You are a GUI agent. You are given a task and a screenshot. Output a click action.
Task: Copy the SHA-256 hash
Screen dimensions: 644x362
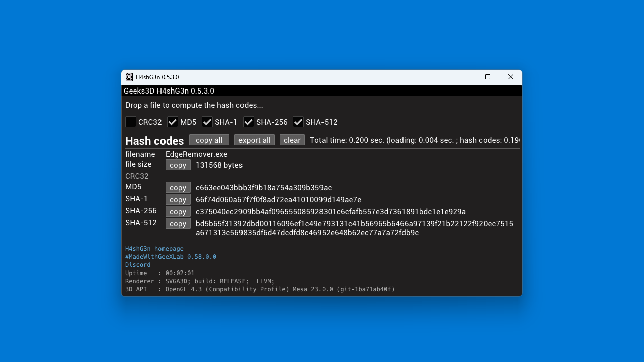(x=178, y=211)
